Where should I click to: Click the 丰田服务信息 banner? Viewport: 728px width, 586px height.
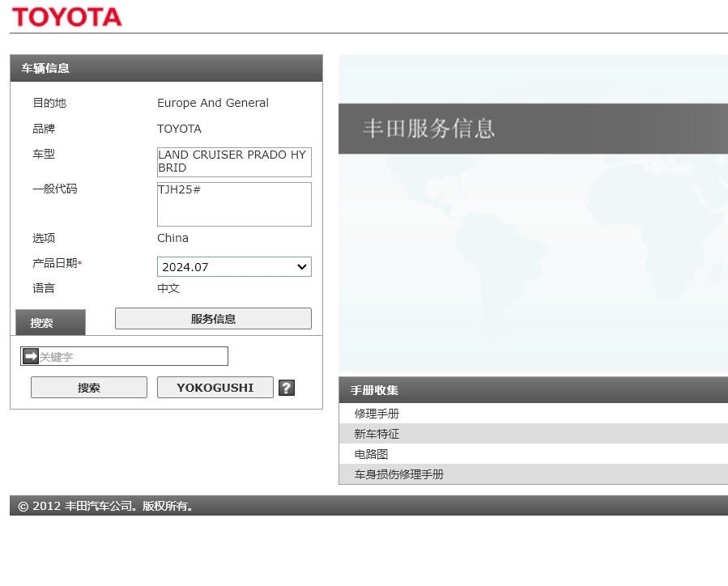[428, 129]
